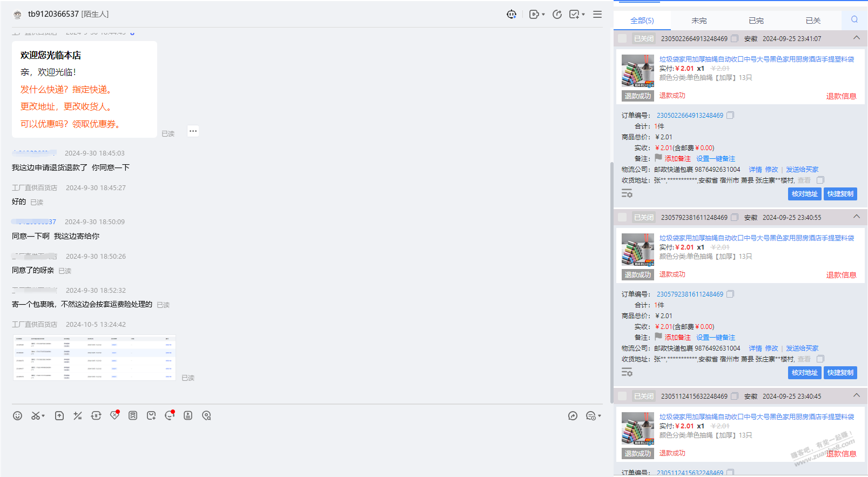The image size is (868, 477).
Task: Switch to the 已完 tab
Action: click(756, 21)
